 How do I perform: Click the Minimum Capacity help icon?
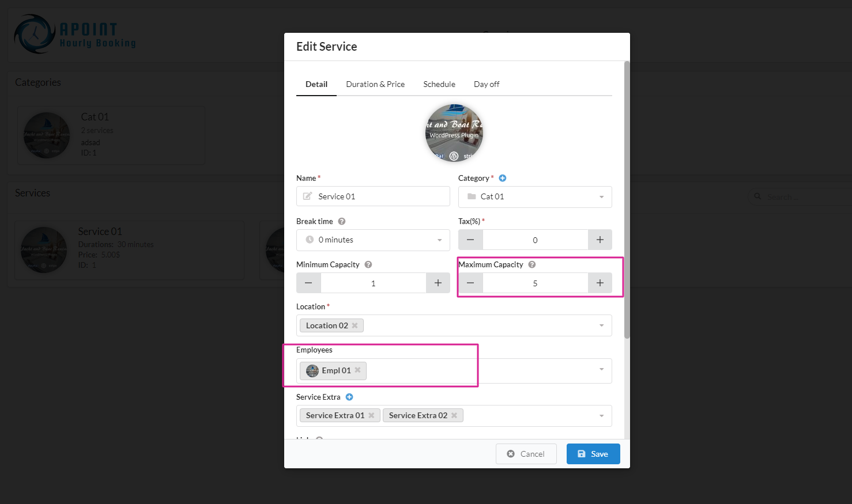point(368,264)
